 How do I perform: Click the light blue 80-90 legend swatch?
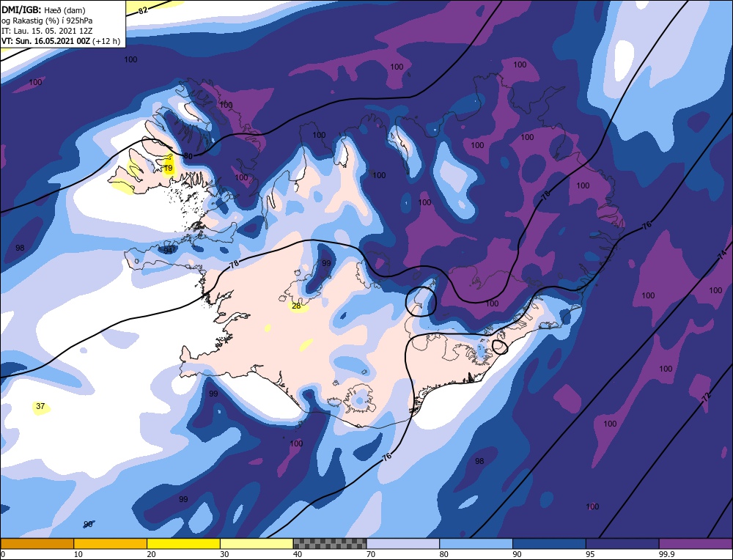point(476,543)
